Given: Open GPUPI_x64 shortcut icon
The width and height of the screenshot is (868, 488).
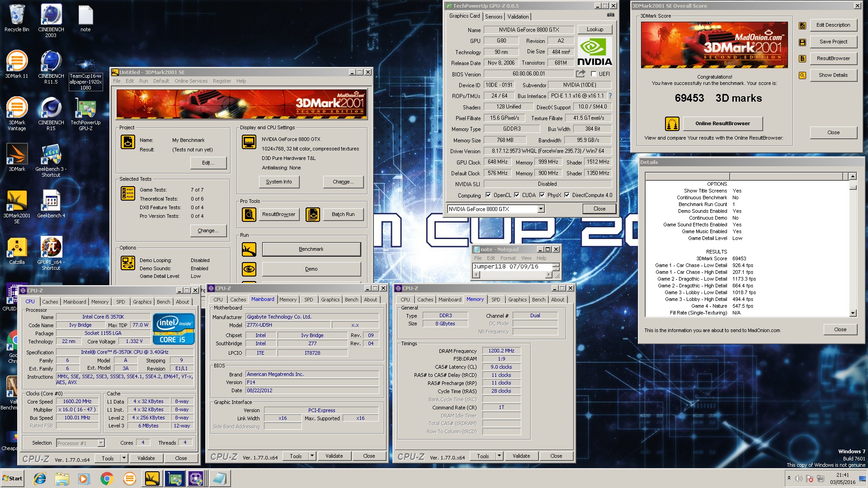Looking at the screenshot, I should 51,253.
